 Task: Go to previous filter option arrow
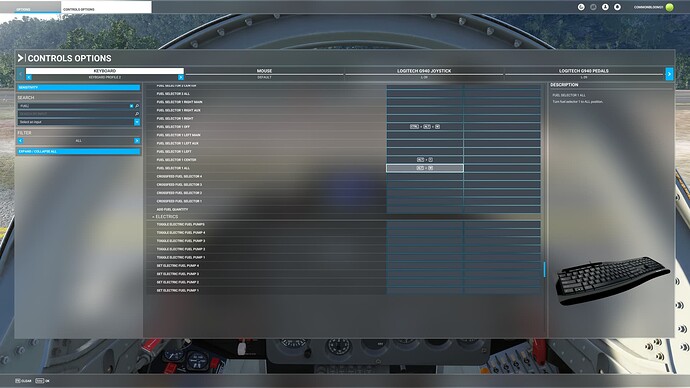(20, 141)
